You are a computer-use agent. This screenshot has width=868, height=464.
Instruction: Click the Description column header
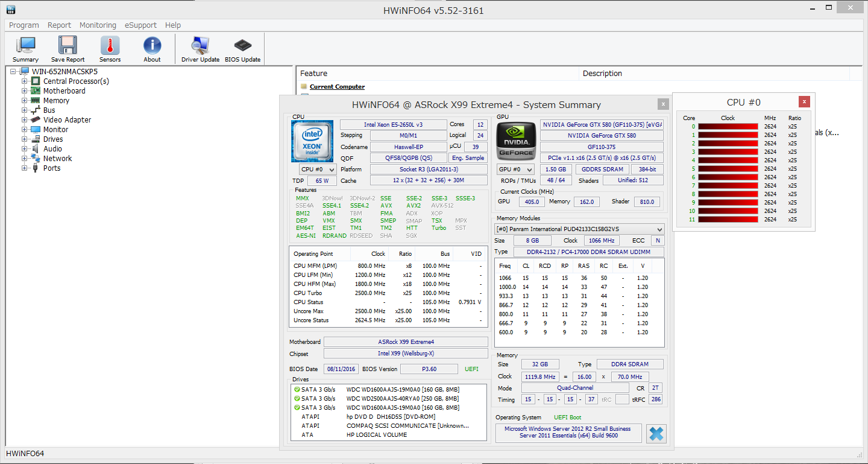pyautogui.click(x=714, y=73)
